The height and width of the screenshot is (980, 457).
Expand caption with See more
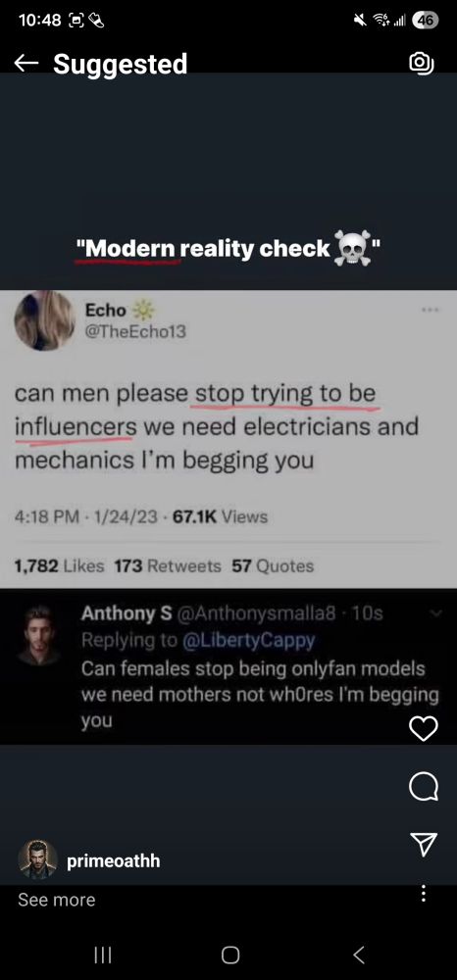[57, 900]
